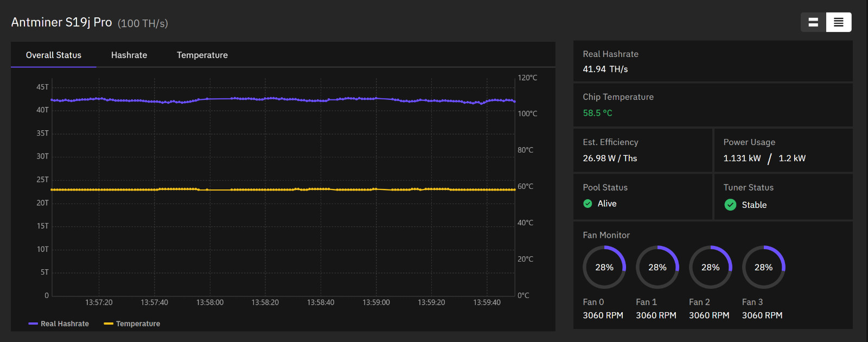
Task: Click the 60°C temperature axis label
Action: (x=525, y=186)
